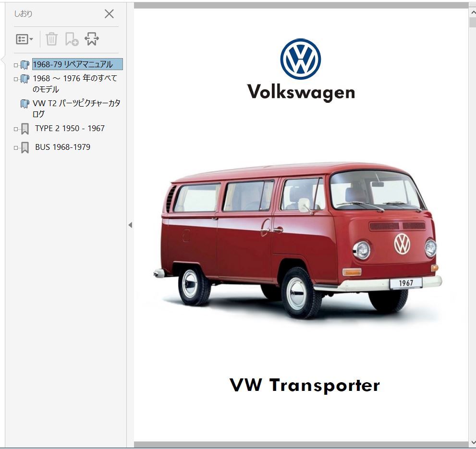
Task: Click bookmark icon beside TYPE 2 1950 - 1967
Action: [x=25, y=129]
